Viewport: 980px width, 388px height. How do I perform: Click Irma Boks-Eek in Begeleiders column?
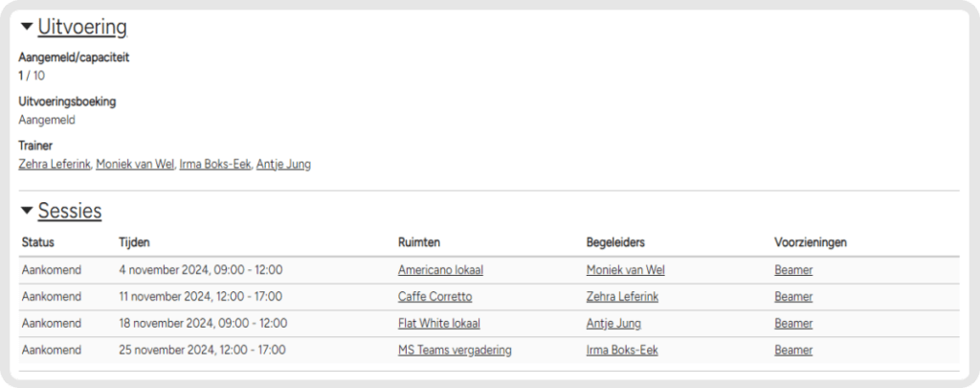click(x=622, y=351)
